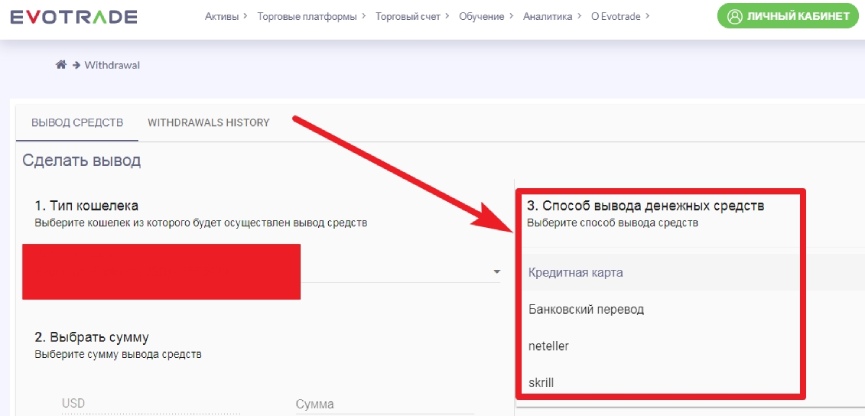Viewport: 865px width, 416px height.
Task: Open the Активы menu
Action: 222,17
